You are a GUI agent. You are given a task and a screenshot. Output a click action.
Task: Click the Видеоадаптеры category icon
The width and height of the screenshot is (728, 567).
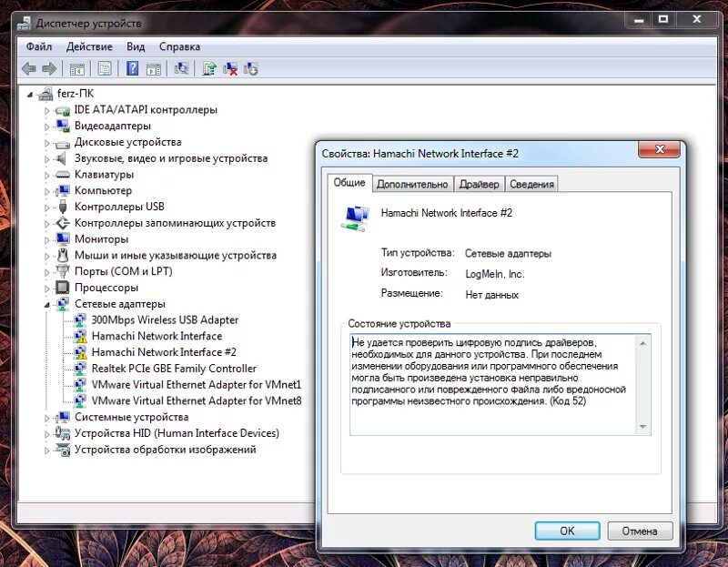coord(62,126)
